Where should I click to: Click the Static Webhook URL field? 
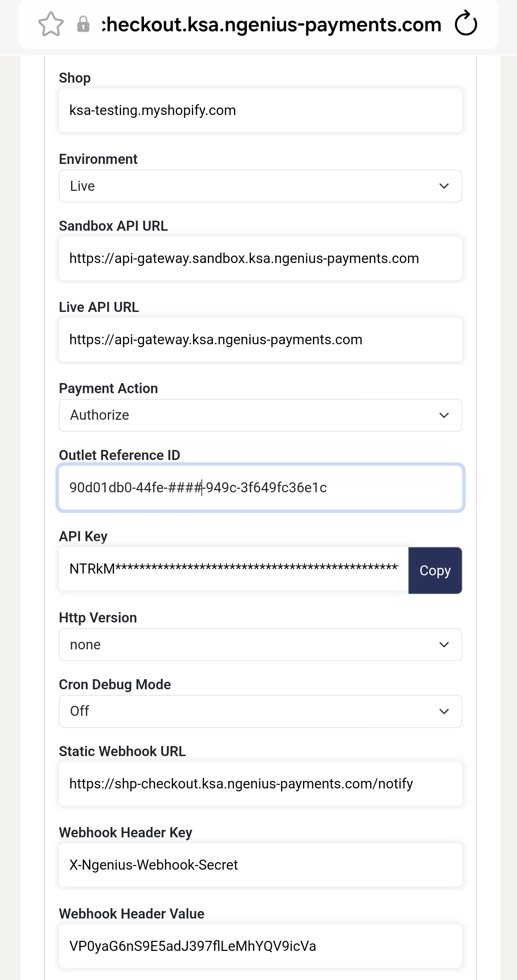click(260, 784)
